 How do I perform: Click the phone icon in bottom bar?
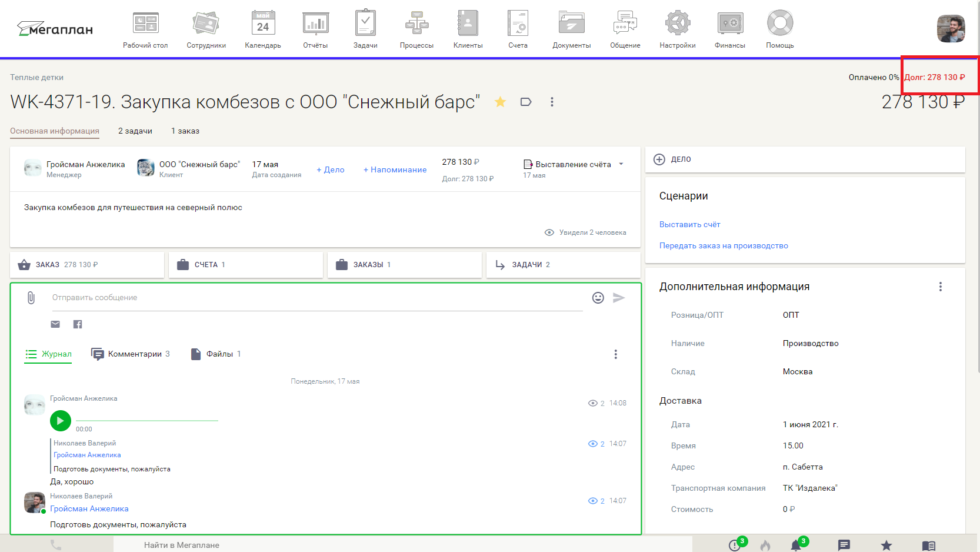tap(56, 545)
